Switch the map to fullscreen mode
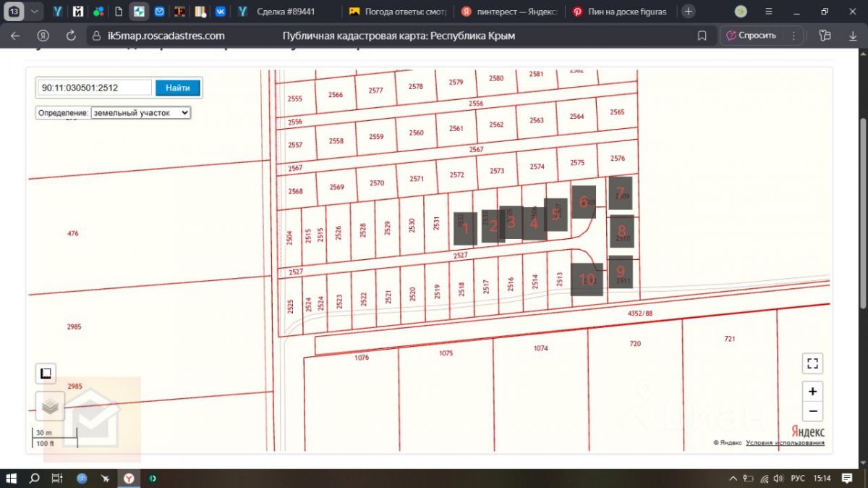868x488 pixels. pyautogui.click(x=812, y=363)
